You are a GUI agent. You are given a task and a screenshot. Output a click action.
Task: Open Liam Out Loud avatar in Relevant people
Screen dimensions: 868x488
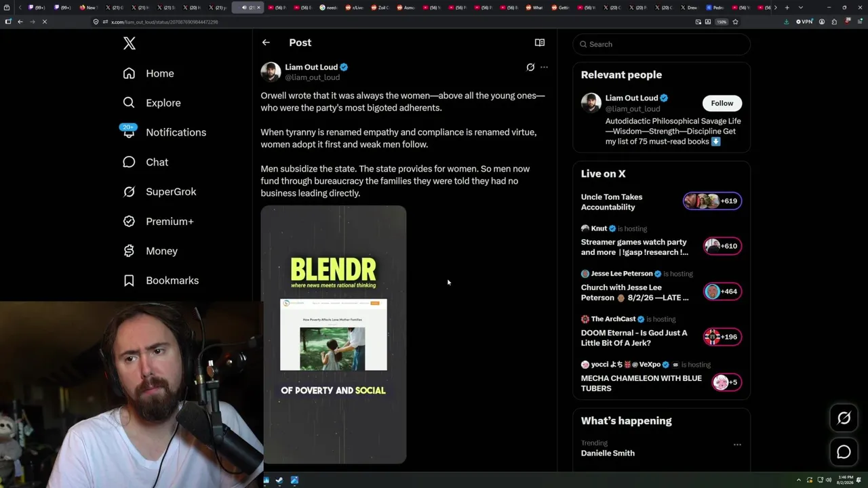[591, 103]
